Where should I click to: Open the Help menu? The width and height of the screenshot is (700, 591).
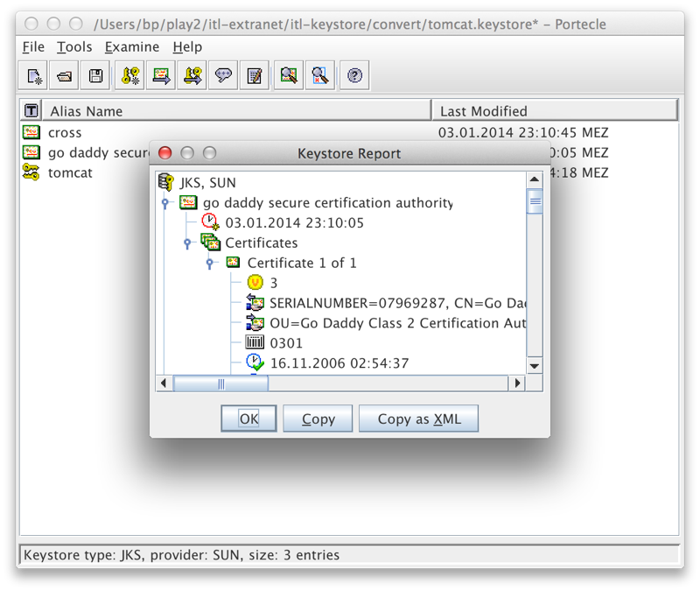tap(187, 47)
